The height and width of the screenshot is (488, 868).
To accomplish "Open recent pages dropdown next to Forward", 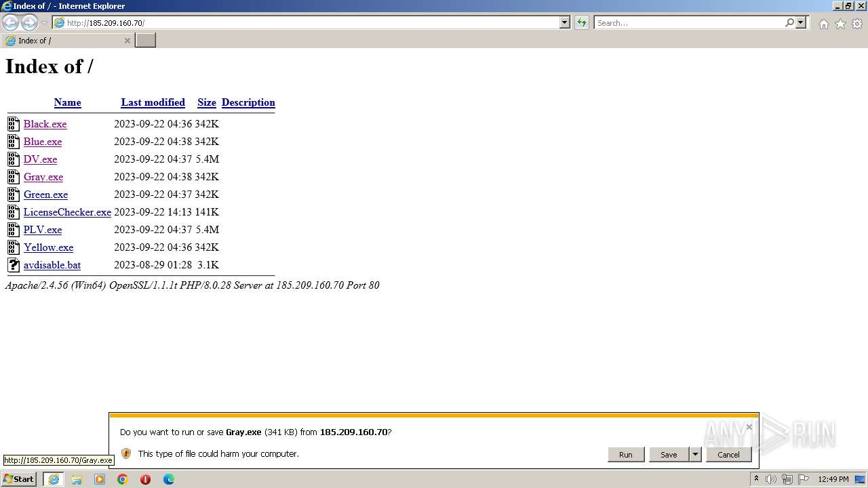I will [x=45, y=23].
